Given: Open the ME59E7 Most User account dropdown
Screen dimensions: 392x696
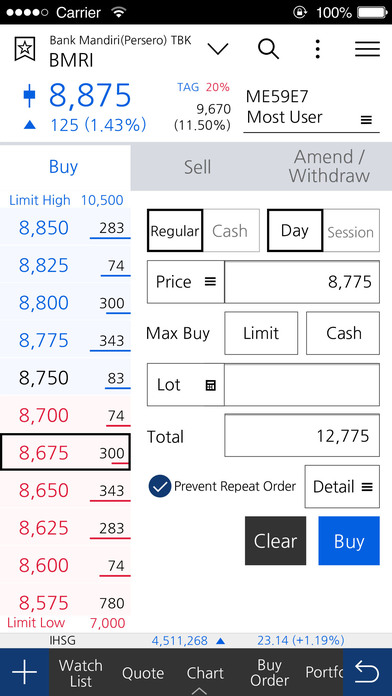Looking at the screenshot, I should click(x=311, y=108).
